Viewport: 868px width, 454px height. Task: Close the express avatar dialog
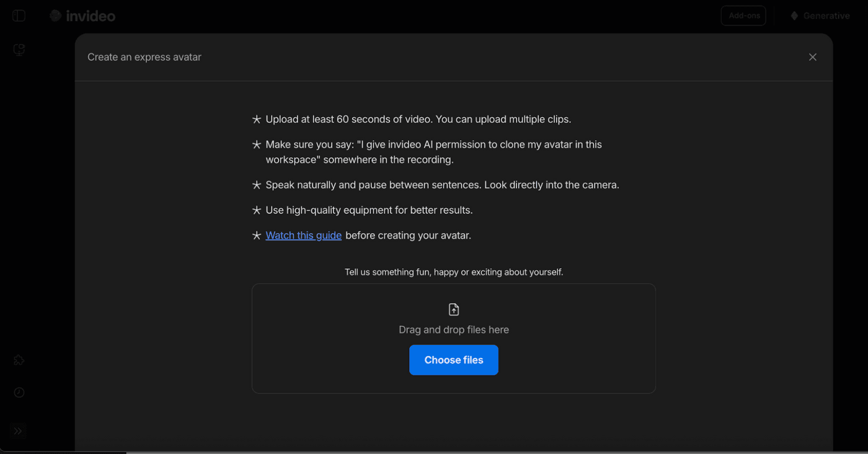(813, 57)
